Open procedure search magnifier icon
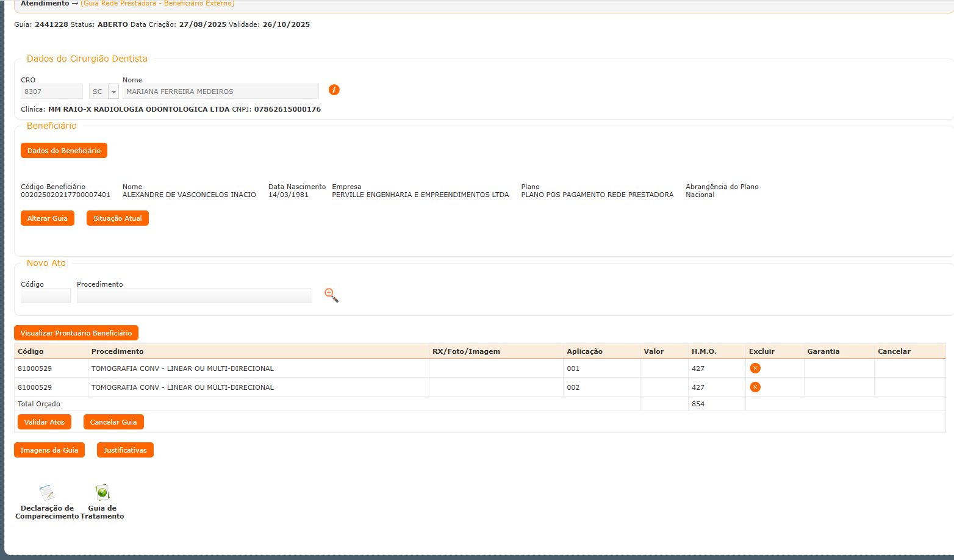954x560 pixels. click(x=331, y=295)
